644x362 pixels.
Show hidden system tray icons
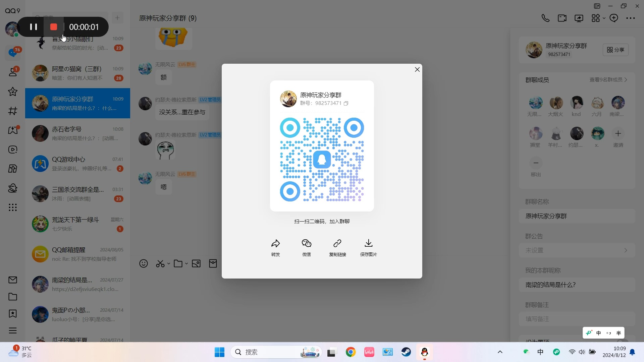500,352
